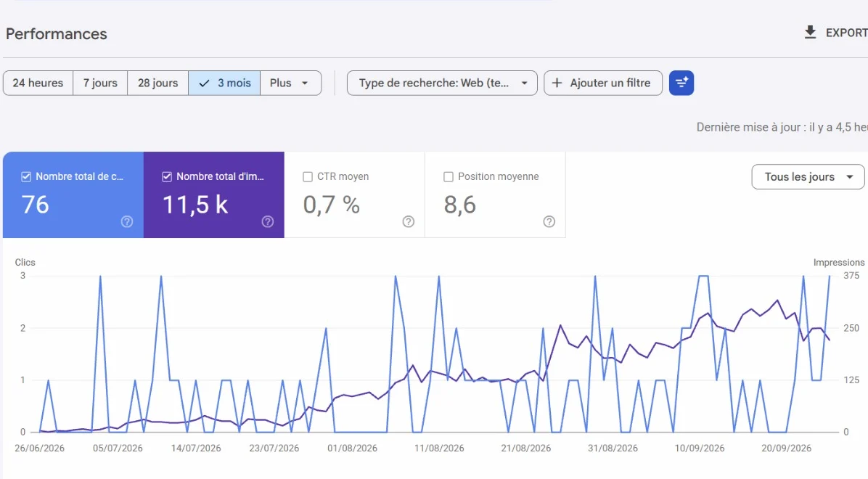The height and width of the screenshot is (479, 868).
Task: Open the blue filter sparkle icon button
Action: (681, 83)
